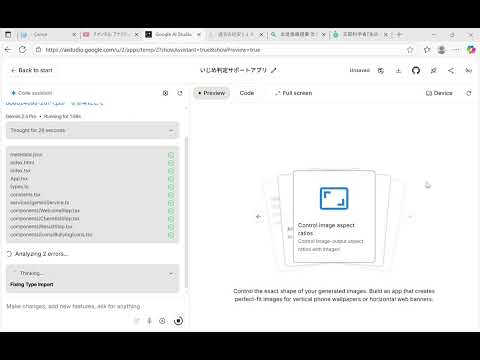Open App.tsx in file list
This screenshot has height=360, width=480.
(x=19, y=179)
